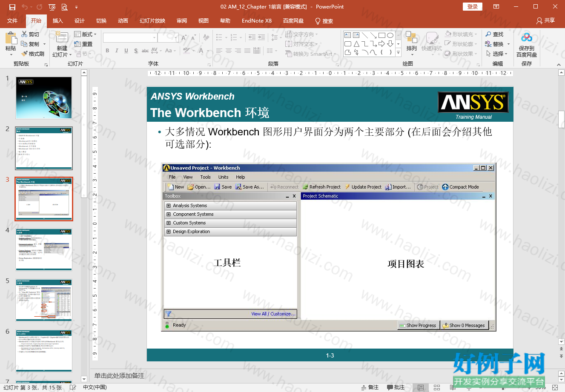Click the print preview icon in quick access toolbar
Image resolution: width=565 pixels, height=392 pixels.
point(64,7)
